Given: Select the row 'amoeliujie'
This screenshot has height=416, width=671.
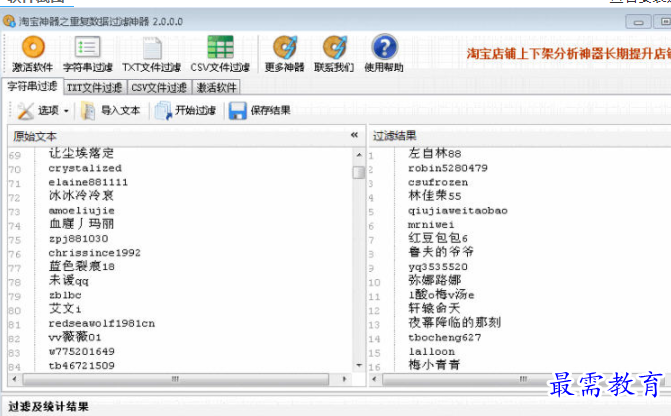Looking at the screenshot, I should point(81,211).
